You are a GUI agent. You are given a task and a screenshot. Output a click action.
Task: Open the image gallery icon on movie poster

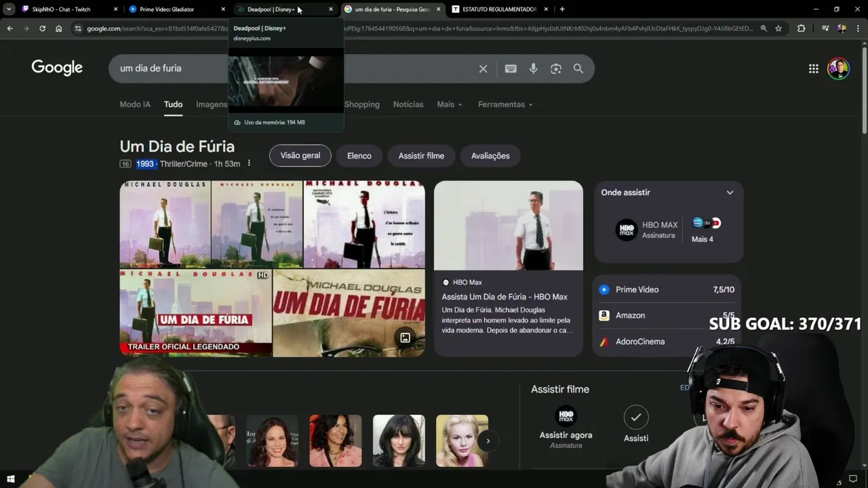tap(405, 338)
